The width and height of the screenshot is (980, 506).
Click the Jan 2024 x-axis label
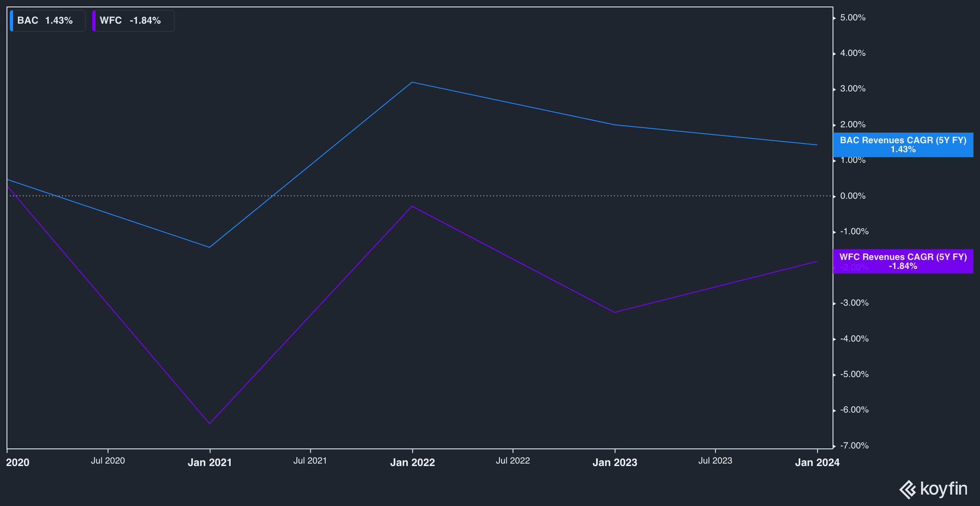coord(817,462)
